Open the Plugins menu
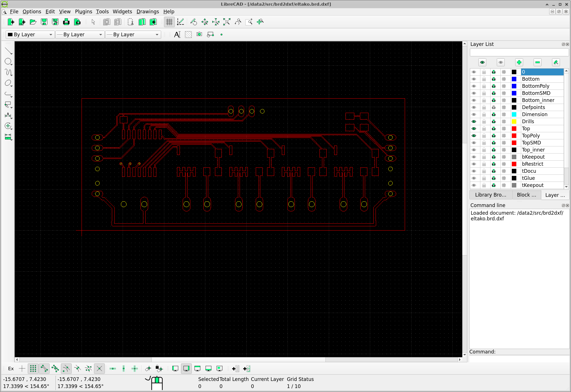Image resolution: width=571 pixels, height=392 pixels. 83,12
